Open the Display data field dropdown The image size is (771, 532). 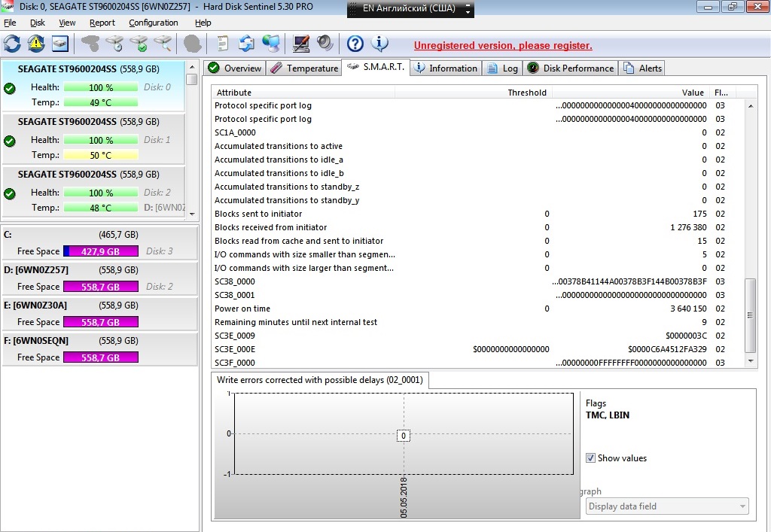(667, 506)
